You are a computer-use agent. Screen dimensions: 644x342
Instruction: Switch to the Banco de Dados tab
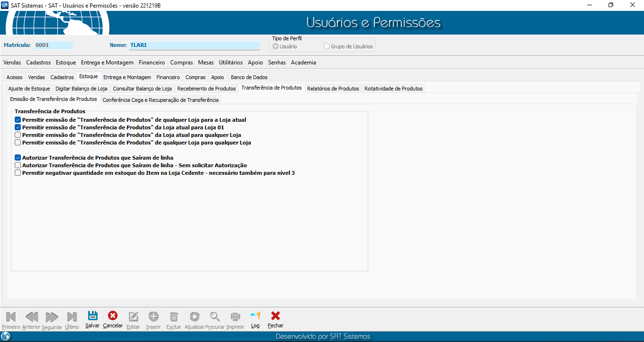point(249,77)
